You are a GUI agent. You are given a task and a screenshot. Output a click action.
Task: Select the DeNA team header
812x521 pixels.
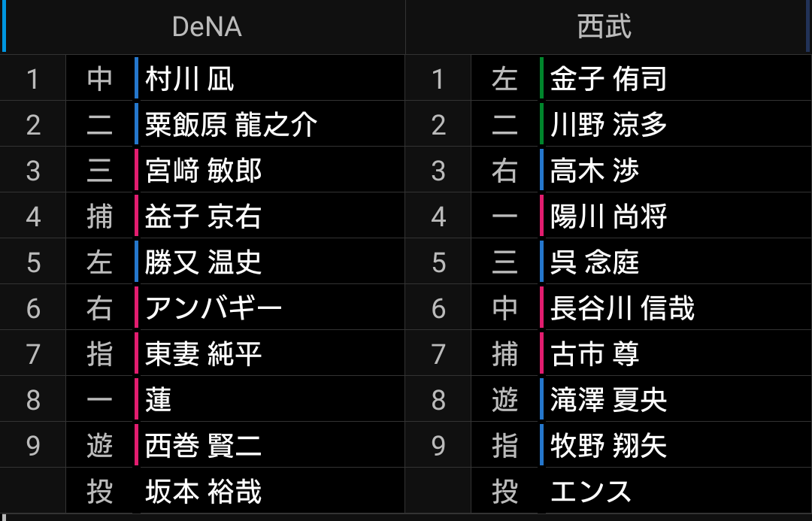[x=207, y=27]
